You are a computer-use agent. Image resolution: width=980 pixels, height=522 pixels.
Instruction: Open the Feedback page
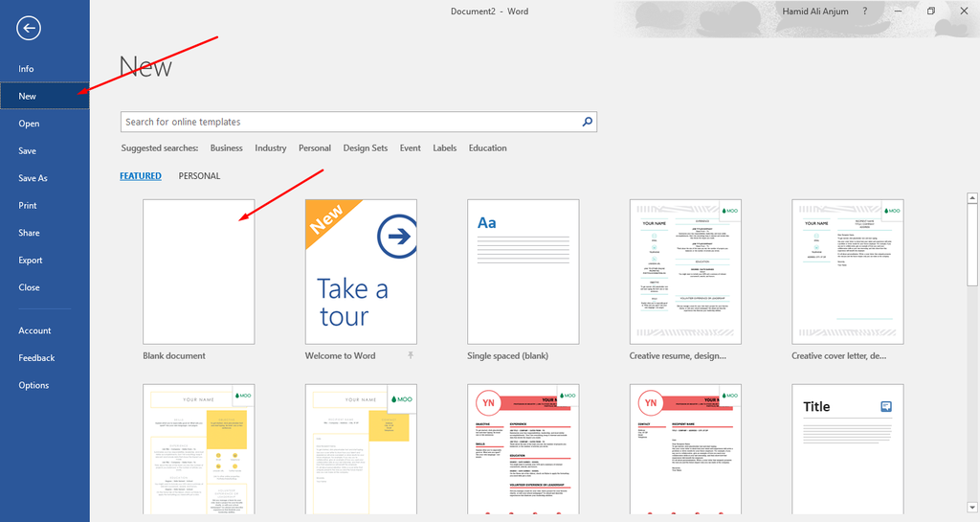(44, 357)
